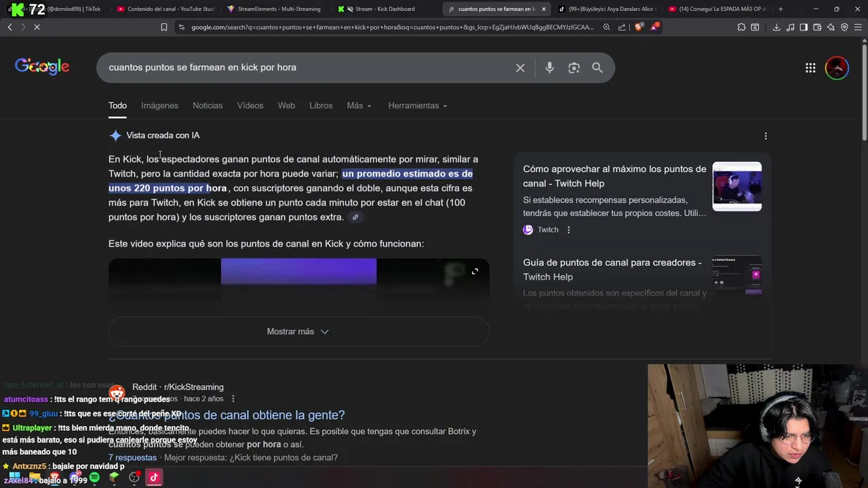Toggle the browser sidebar panel

tap(804, 27)
